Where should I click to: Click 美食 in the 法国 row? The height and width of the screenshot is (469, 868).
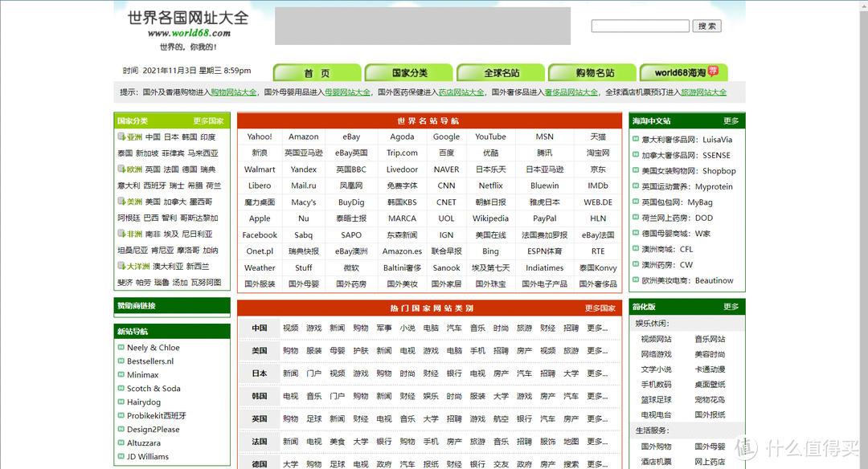[x=337, y=442]
